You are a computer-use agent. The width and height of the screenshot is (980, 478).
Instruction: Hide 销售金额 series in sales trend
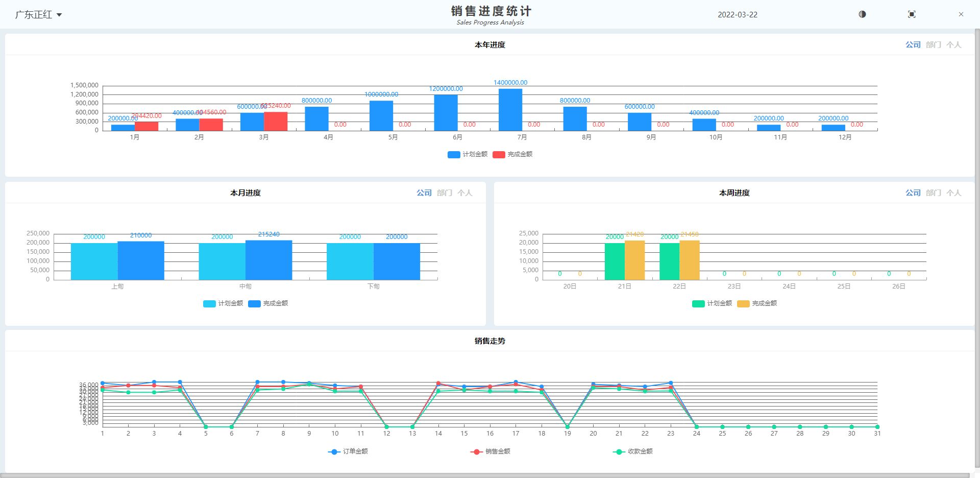[491, 451]
